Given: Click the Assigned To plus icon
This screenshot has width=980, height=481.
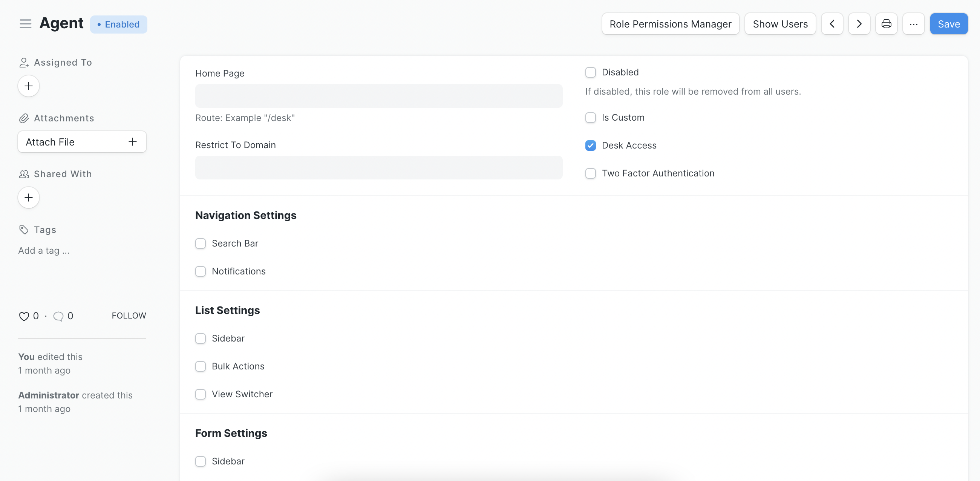Looking at the screenshot, I should click(x=28, y=86).
